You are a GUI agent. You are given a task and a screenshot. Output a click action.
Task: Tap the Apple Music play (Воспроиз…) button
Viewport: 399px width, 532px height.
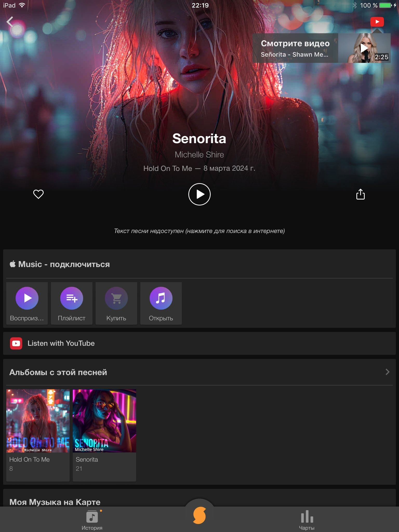27,303
